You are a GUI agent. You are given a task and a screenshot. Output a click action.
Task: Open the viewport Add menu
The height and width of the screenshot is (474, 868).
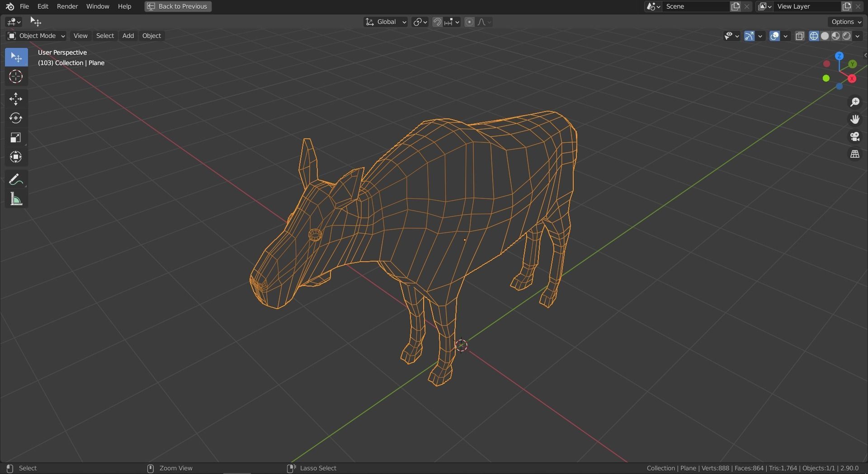click(128, 36)
